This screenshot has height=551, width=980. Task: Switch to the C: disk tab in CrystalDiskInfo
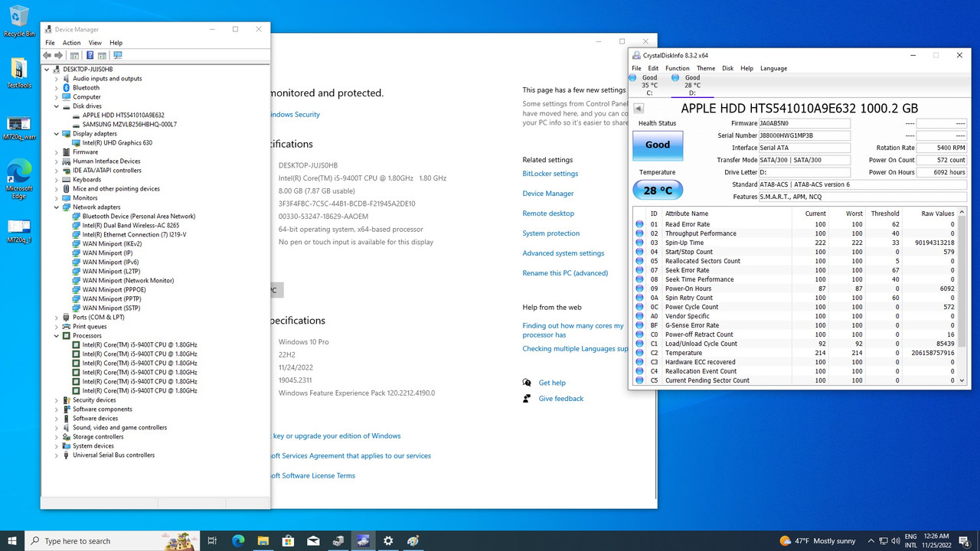tap(649, 85)
